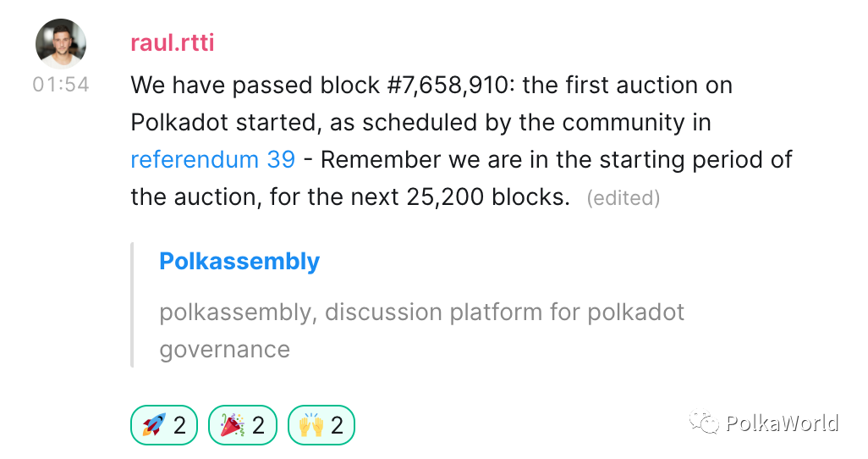Click the rocket emoji icon

[x=154, y=425]
